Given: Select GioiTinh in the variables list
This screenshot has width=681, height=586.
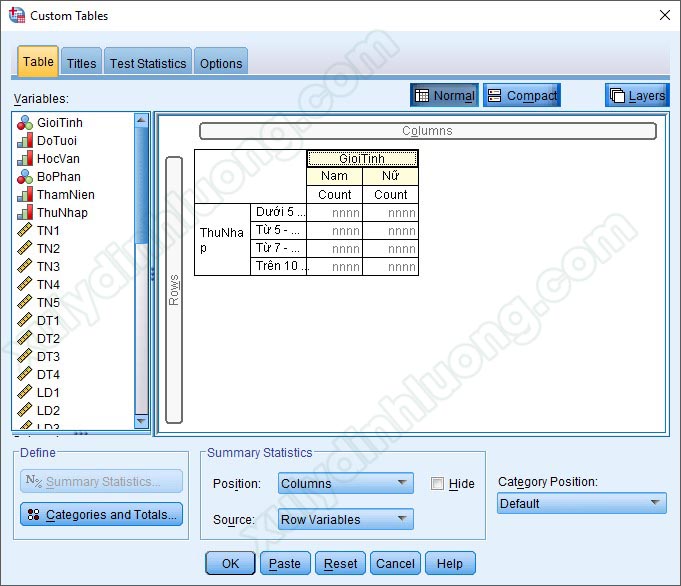Looking at the screenshot, I should (x=60, y=123).
